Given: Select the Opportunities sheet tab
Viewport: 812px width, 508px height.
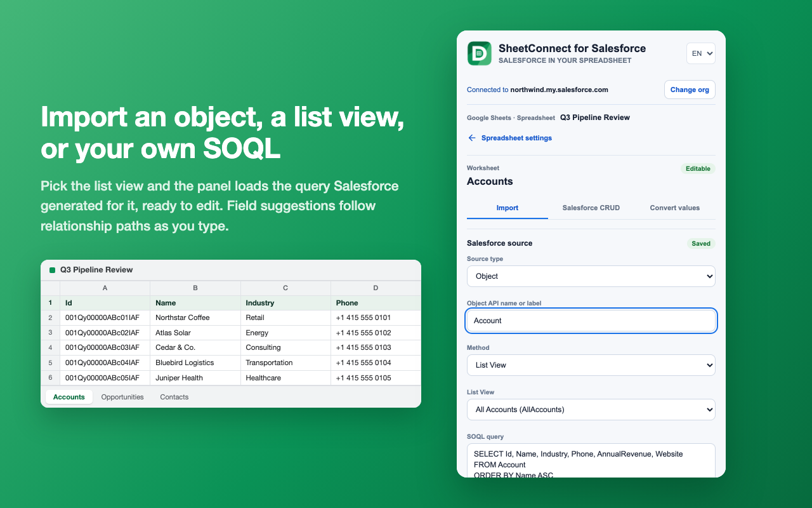Looking at the screenshot, I should pos(122,397).
